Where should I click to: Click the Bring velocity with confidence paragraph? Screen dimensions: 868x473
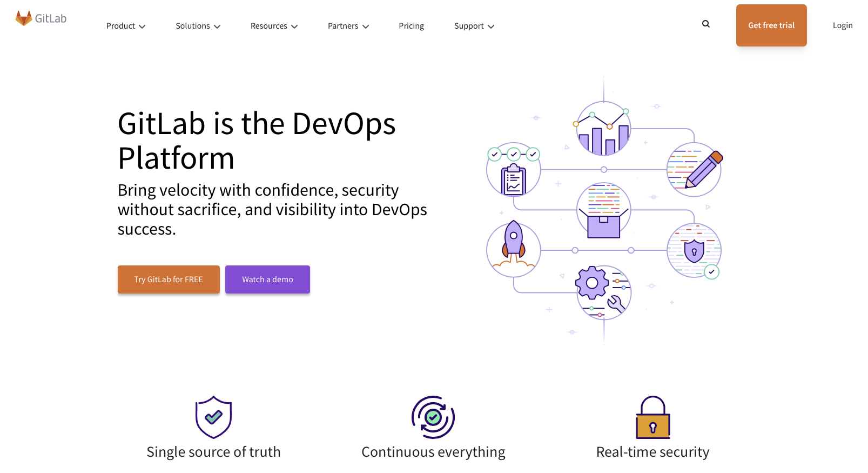[272, 210]
